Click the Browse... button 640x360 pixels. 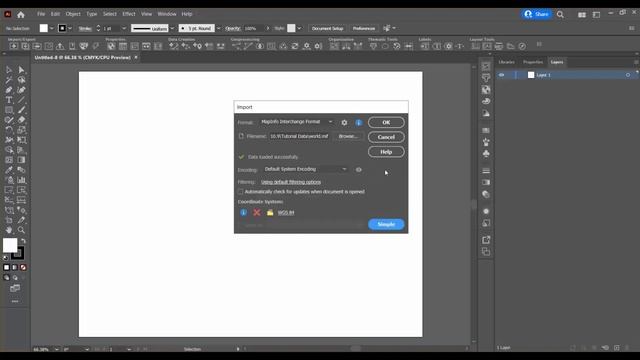348,136
